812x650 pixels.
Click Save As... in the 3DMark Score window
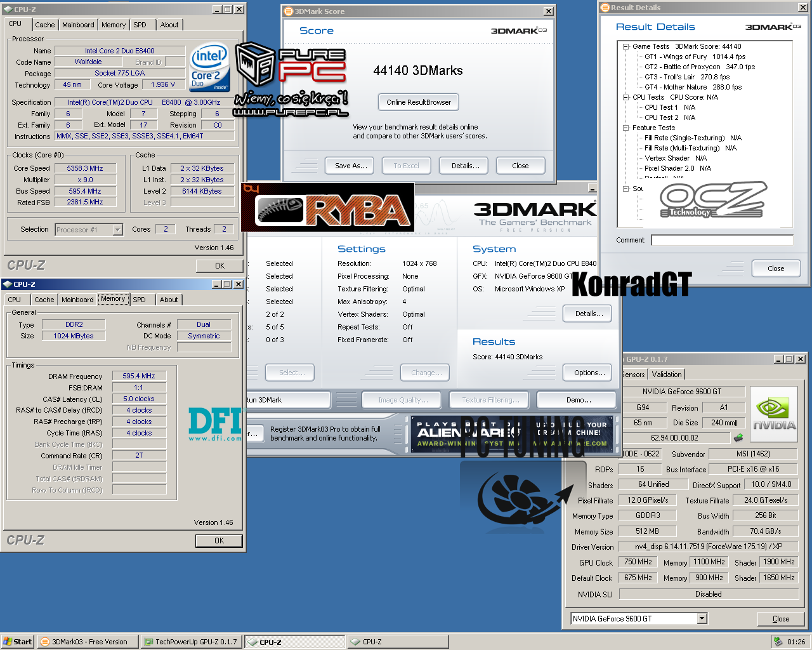[351, 166]
